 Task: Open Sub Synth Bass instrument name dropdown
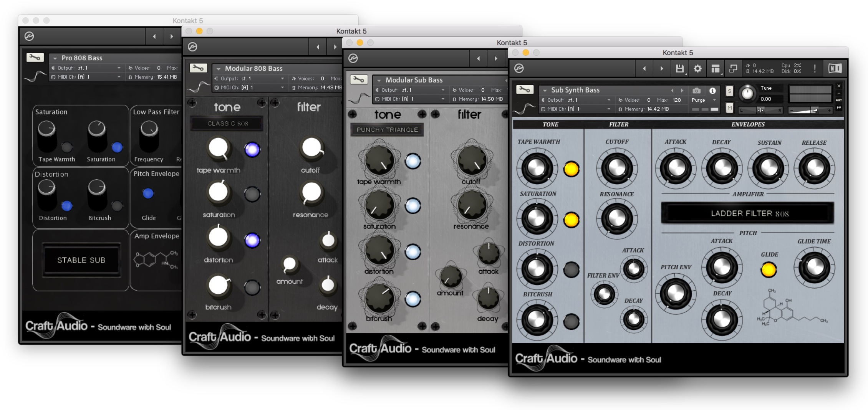(544, 91)
